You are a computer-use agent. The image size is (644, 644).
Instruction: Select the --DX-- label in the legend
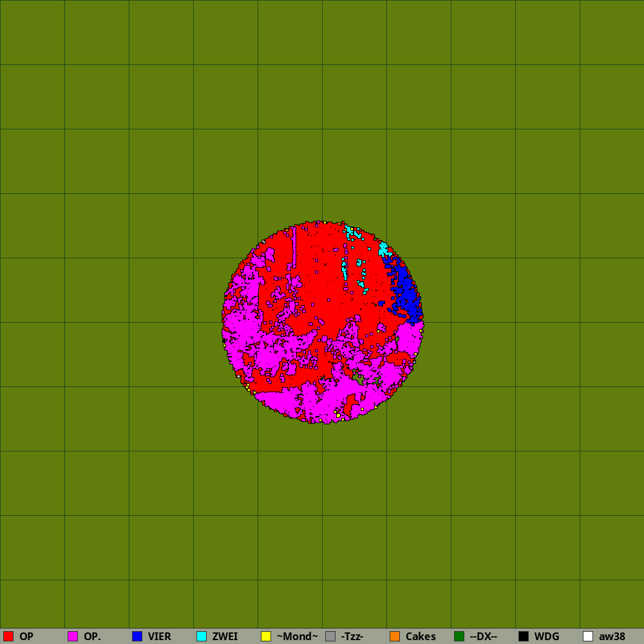pos(484,636)
